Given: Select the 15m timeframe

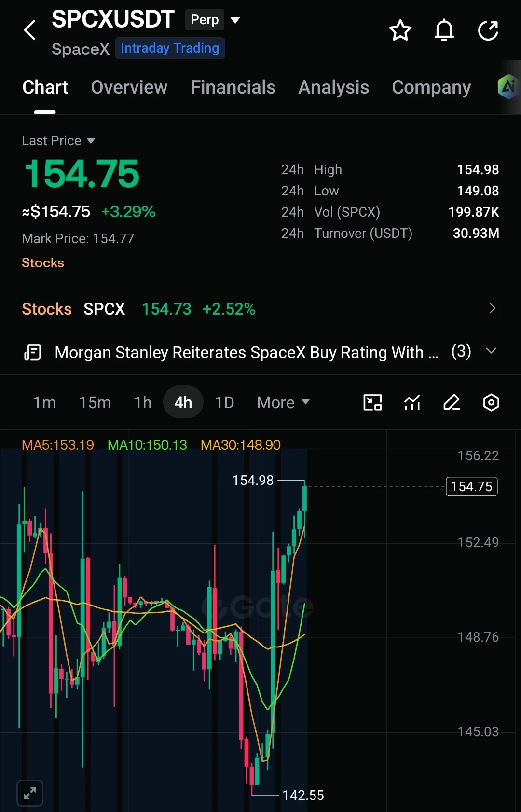Looking at the screenshot, I should (x=95, y=402).
